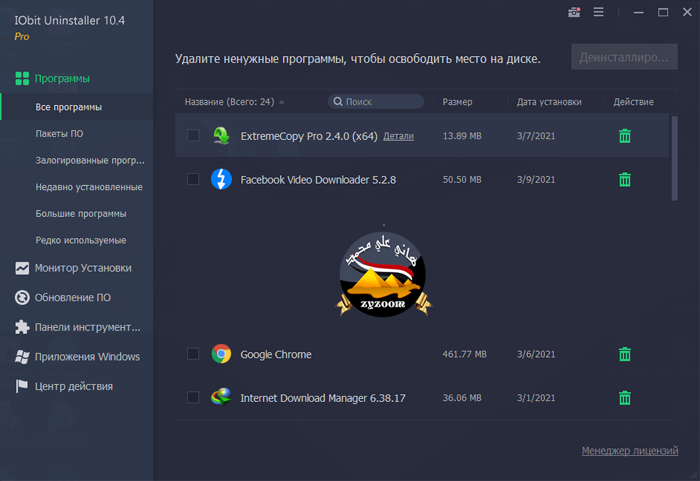Click the ExtremeCopy Pro program icon

221,136
